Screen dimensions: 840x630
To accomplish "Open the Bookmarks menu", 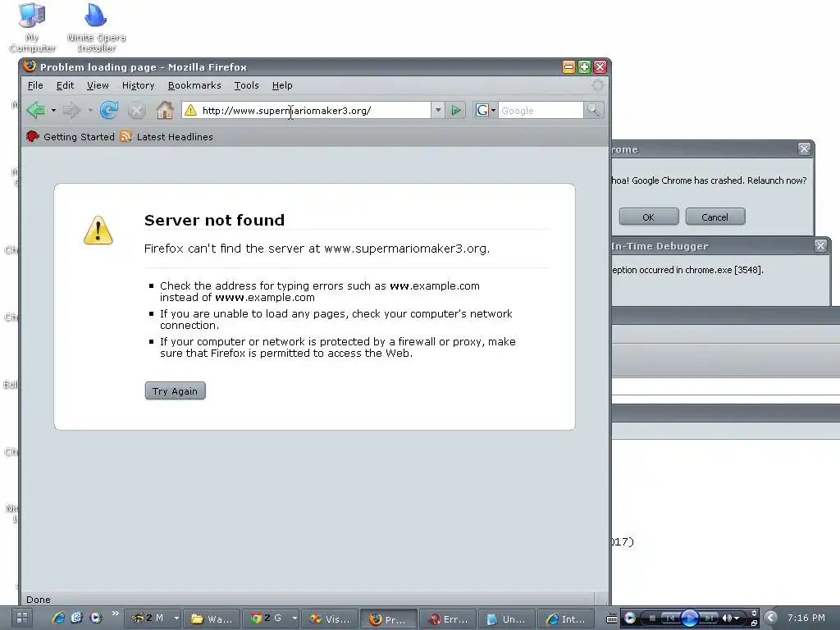I will coord(194,85).
